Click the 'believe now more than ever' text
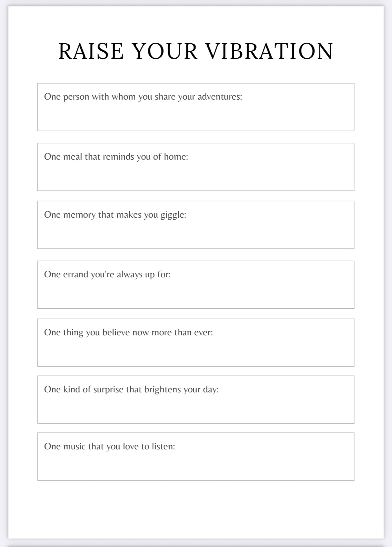Viewport: 392px width, 547px height. click(x=128, y=332)
